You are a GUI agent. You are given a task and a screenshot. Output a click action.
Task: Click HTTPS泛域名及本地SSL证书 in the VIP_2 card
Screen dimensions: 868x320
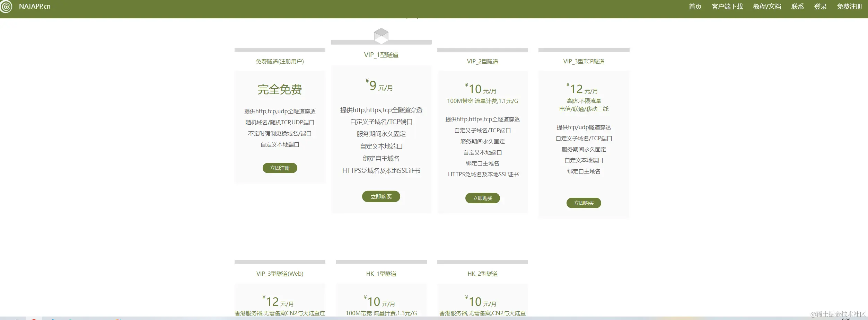483,174
